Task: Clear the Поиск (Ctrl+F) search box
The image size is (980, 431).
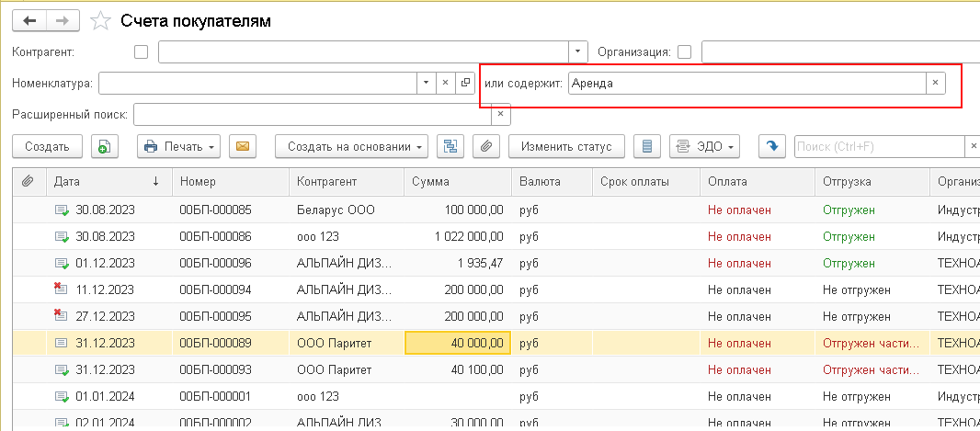Action: 974,146
